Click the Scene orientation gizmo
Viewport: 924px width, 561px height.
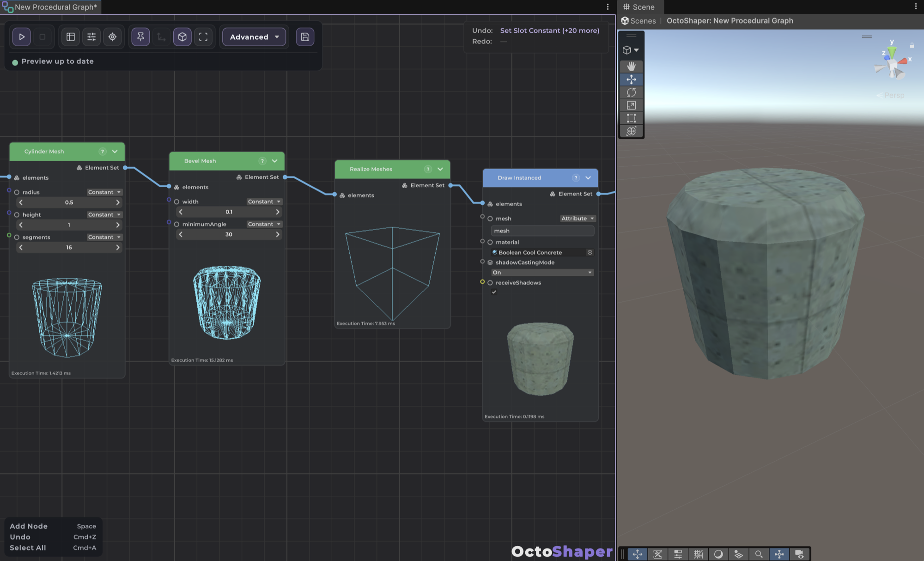pyautogui.click(x=893, y=61)
